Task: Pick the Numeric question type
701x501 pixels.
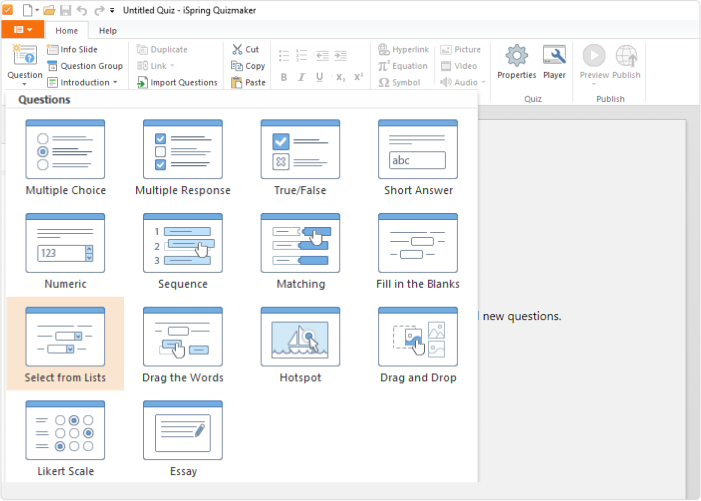Action: 65,251
